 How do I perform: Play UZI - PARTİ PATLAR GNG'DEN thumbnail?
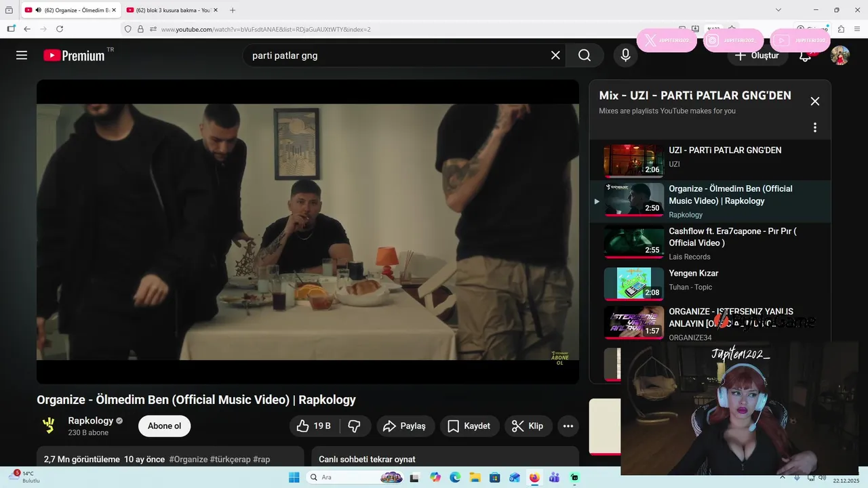tap(634, 161)
